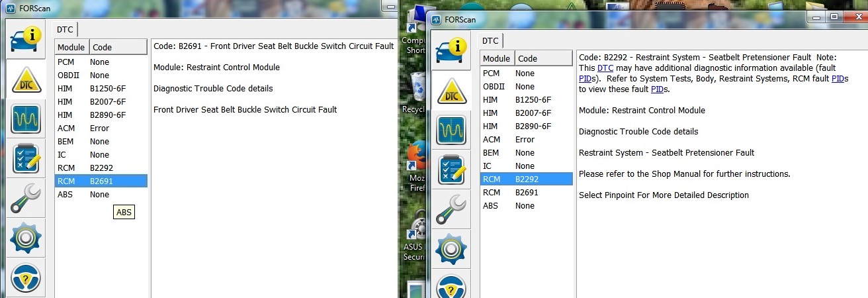Open the tests checklist icon in left window

(x=26, y=159)
